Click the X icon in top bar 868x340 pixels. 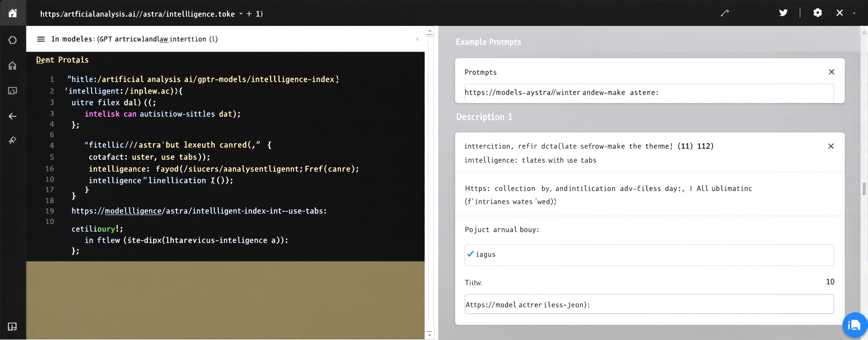(x=839, y=13)
